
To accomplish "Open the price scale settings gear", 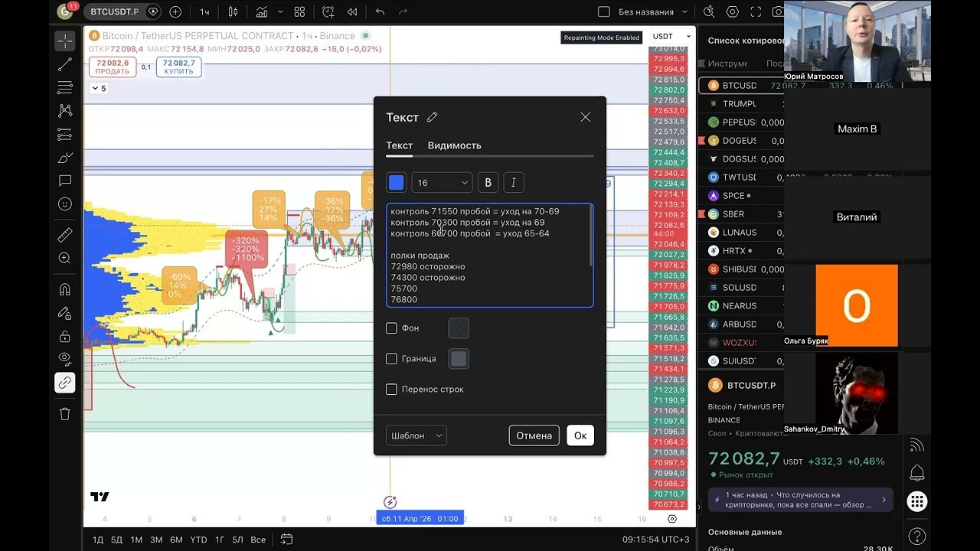I will coord(672,519).
